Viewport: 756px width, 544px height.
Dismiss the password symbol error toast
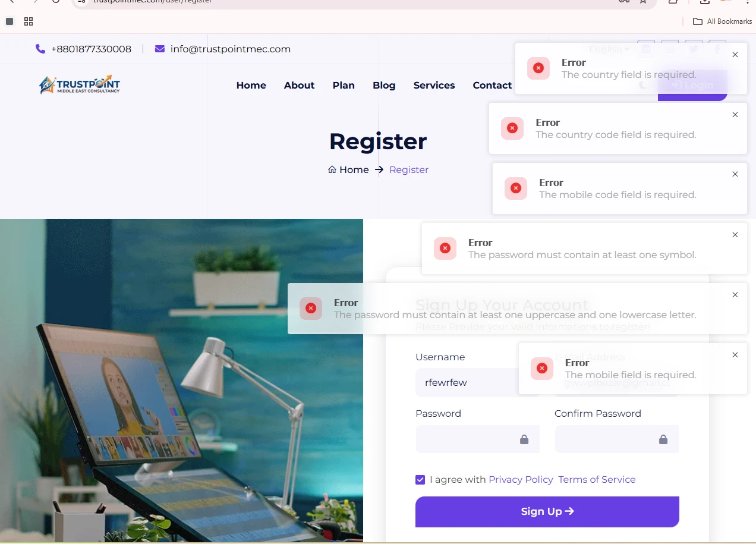735,235
